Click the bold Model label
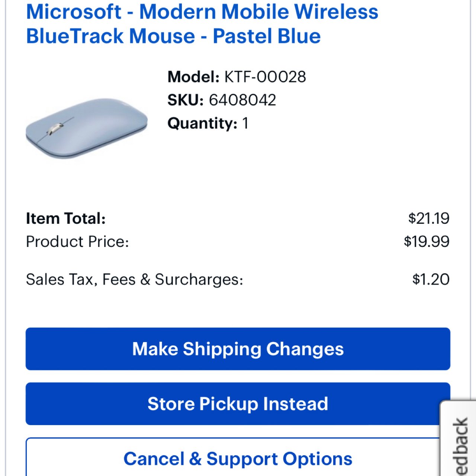The height and width of the screenshot is (476, 476). click(193, 77)
